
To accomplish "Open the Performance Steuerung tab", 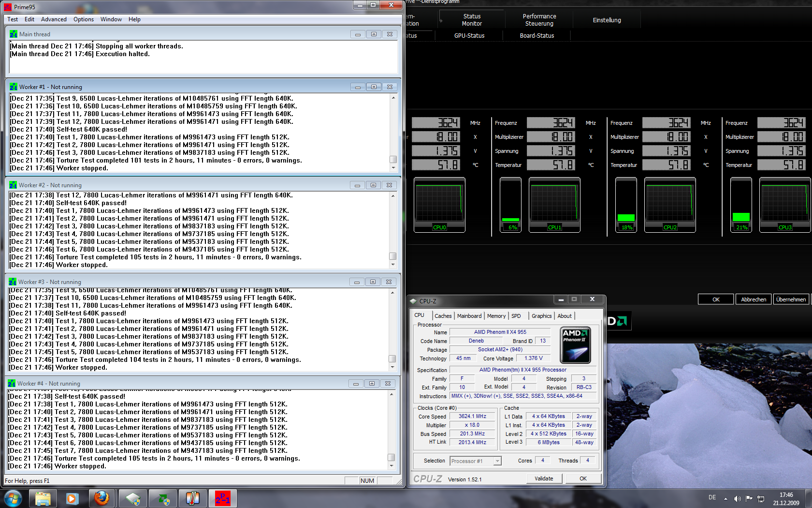I will coord(539,20).
